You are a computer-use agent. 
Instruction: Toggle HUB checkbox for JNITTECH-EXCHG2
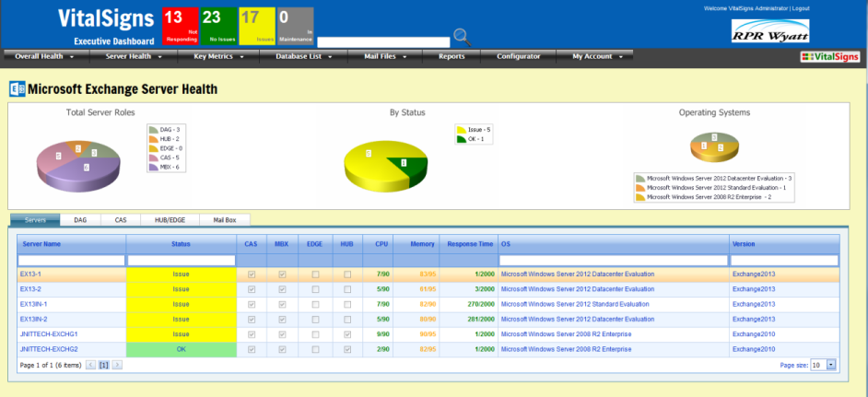(x=347, y=349)
